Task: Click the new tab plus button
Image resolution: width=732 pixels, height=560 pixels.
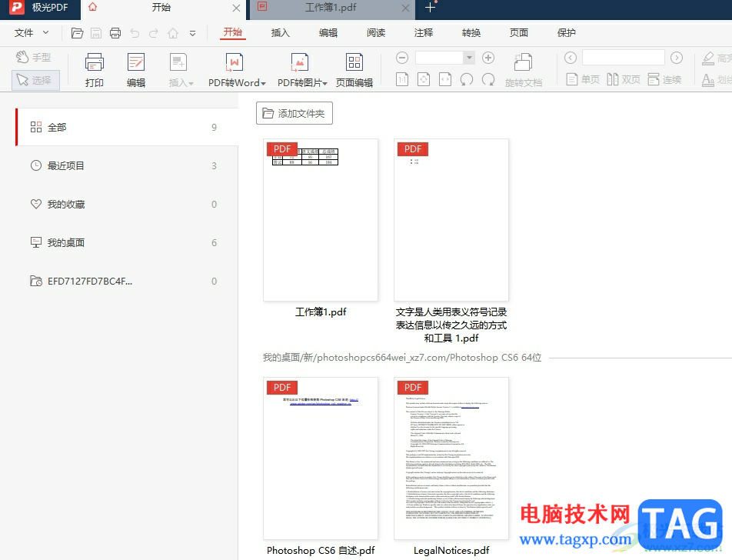Action: pyautogui.click(x=430, y=8)
